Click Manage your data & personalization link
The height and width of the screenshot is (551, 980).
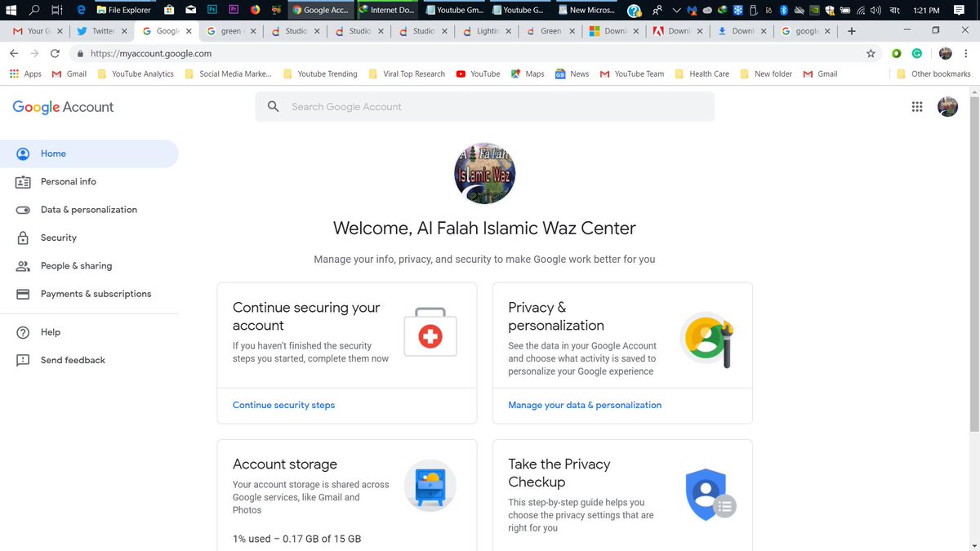click(585, 405)
